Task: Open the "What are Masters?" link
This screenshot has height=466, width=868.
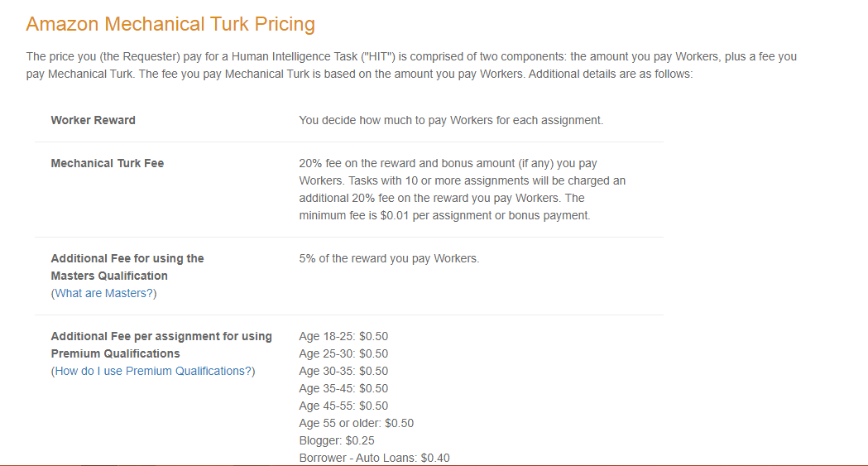Action: click(x=105, y=293)
